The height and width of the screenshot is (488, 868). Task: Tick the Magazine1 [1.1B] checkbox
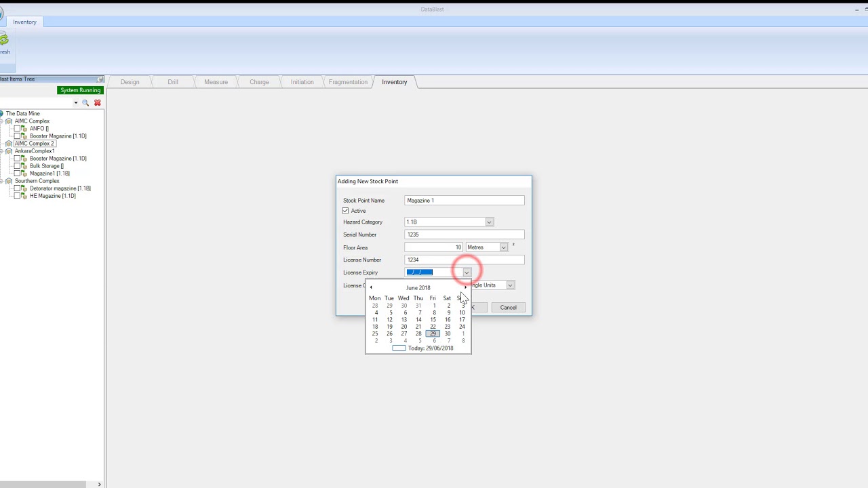pos(18,174)
